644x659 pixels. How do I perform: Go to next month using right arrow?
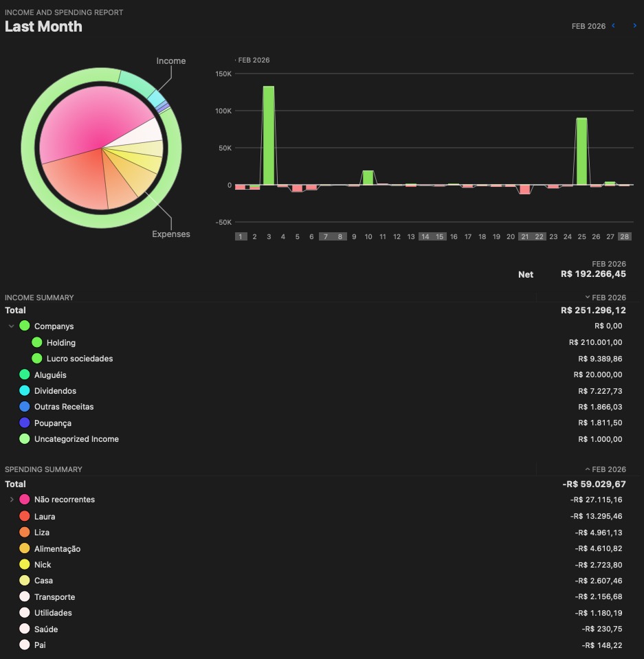pyautogui.click(x=634, y=26)
